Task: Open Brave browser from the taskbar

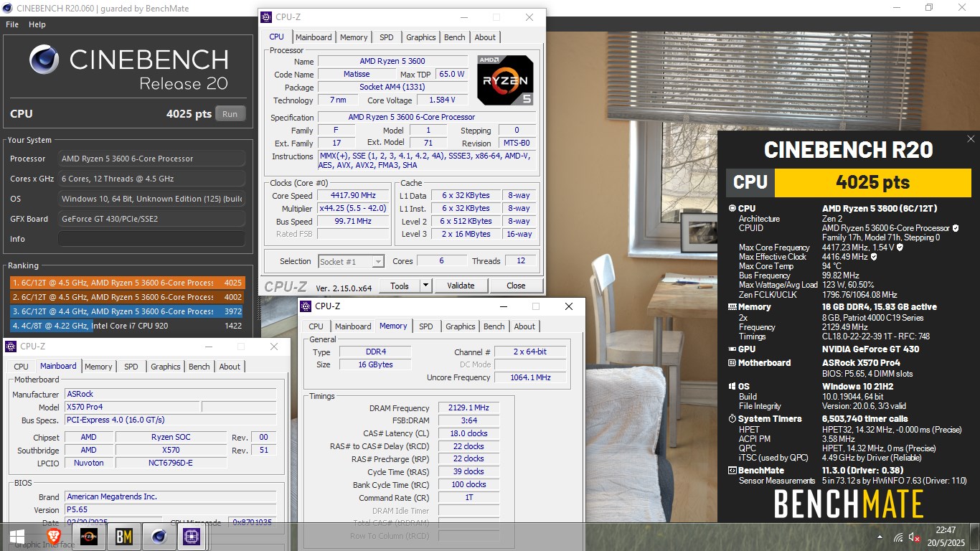Action: click(54, 536)
